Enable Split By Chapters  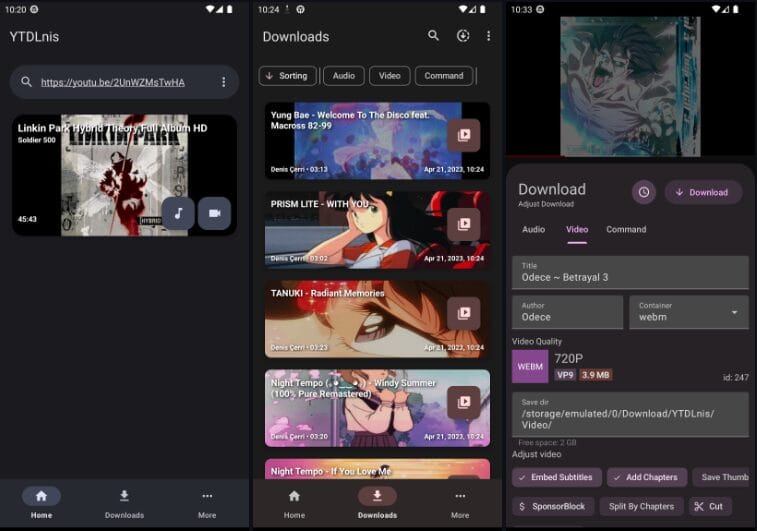click(x=642, y=506)
